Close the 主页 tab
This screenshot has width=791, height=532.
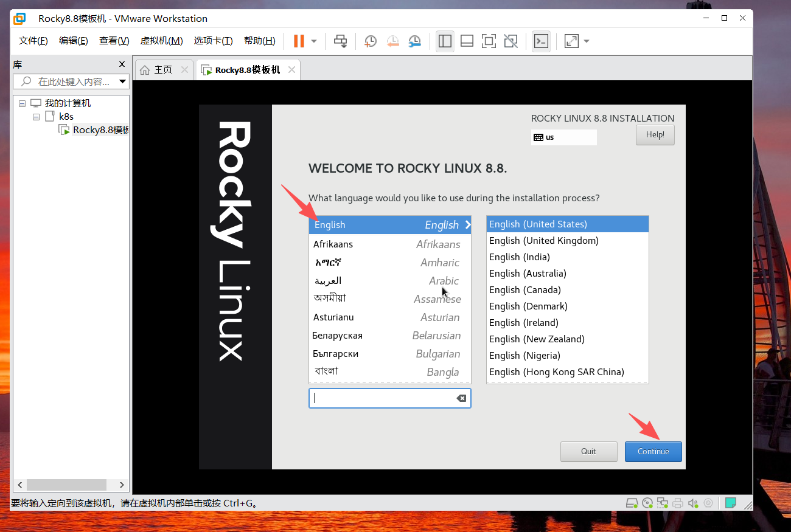pyautogui.click(x=184, y=70)
